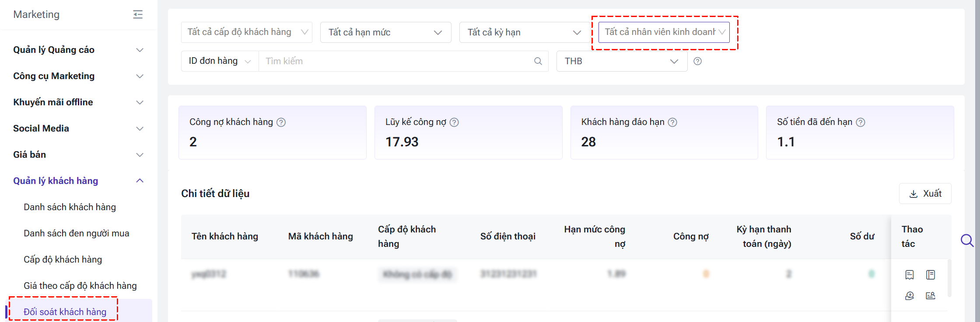Click the customer ID card icon

pos(930,296)
